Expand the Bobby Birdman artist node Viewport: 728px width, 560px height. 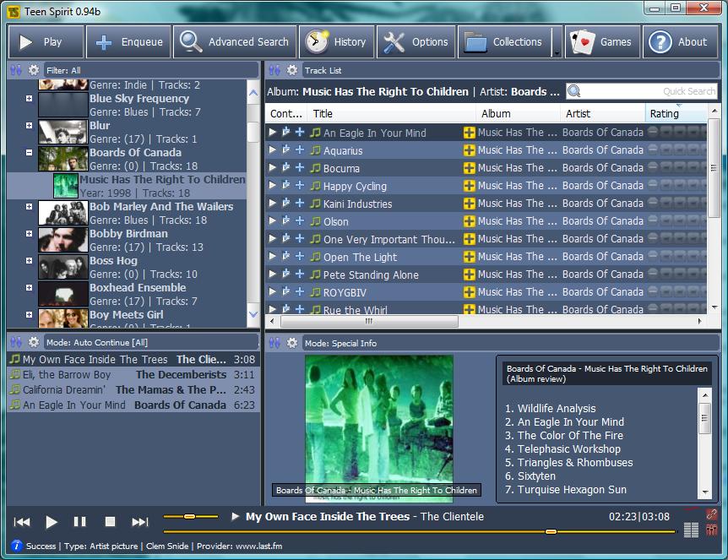[30, 234]
